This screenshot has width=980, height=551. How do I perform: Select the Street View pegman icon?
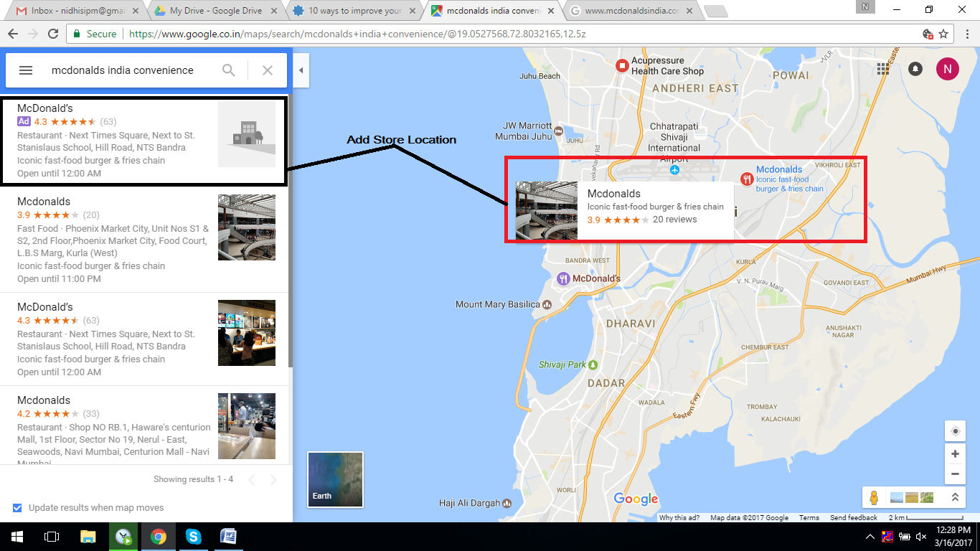[874, 497]
